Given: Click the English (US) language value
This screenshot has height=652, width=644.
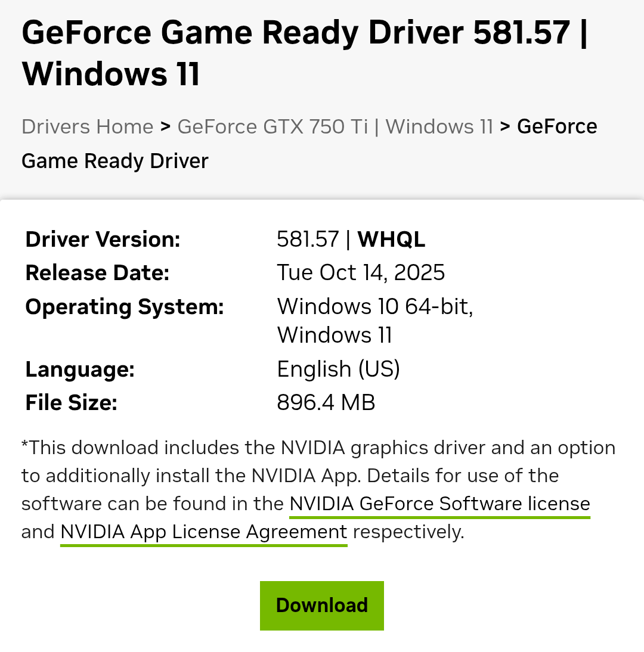Looking at the screenshot, I should tap(338, 370).
